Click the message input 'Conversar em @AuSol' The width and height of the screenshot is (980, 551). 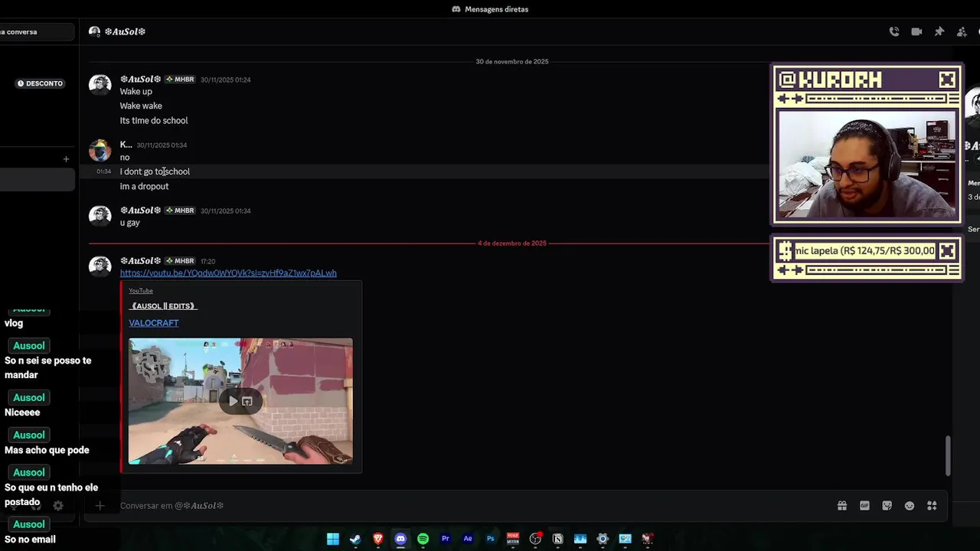[475, 506]
